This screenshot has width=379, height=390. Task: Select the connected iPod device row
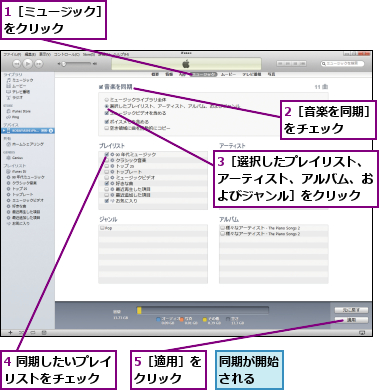pyautogui.click(x=27, y=131)
